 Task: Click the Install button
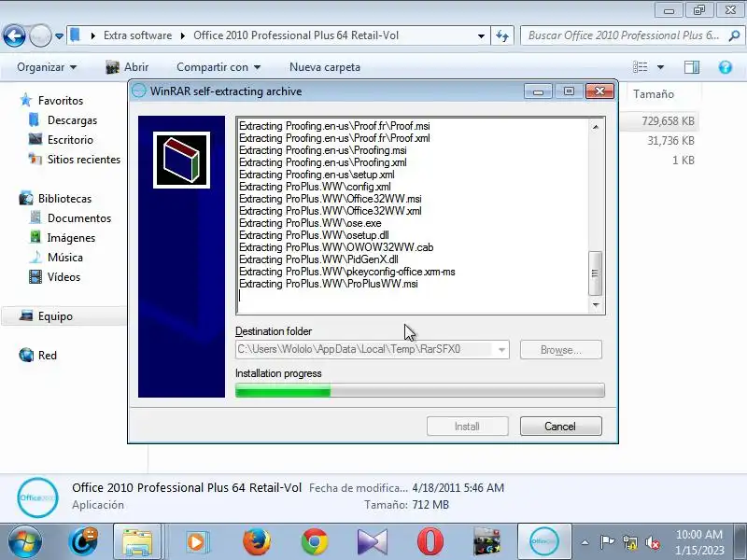tap(468, 427)
